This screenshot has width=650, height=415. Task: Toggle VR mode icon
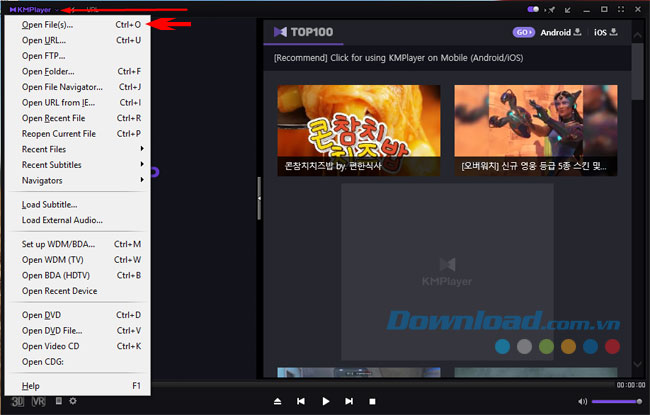click(38, 401)
